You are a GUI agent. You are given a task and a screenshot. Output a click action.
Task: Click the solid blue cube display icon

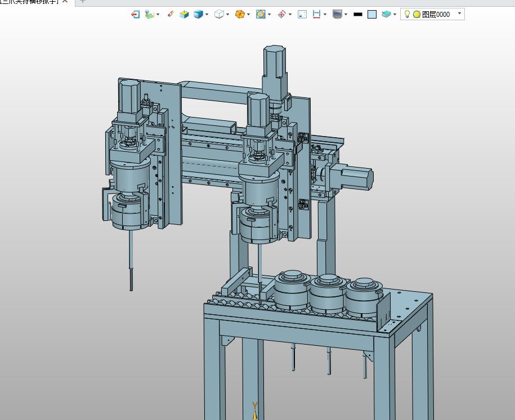(198, 14)
